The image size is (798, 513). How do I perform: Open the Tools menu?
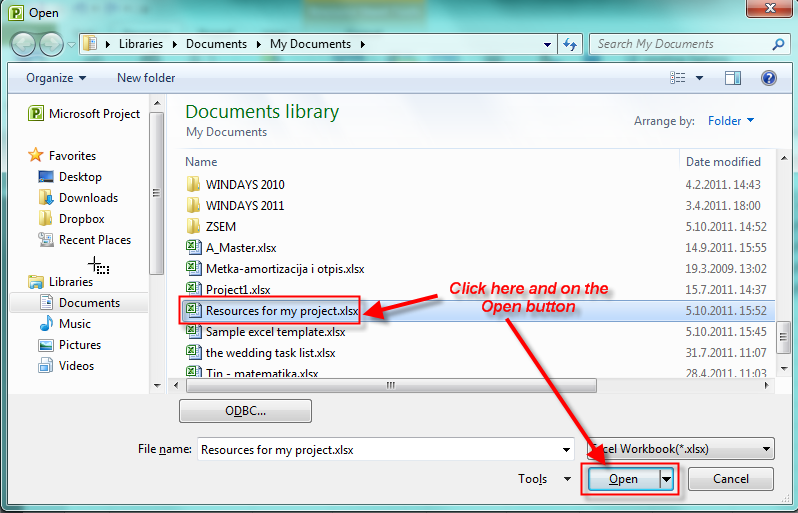543,479
